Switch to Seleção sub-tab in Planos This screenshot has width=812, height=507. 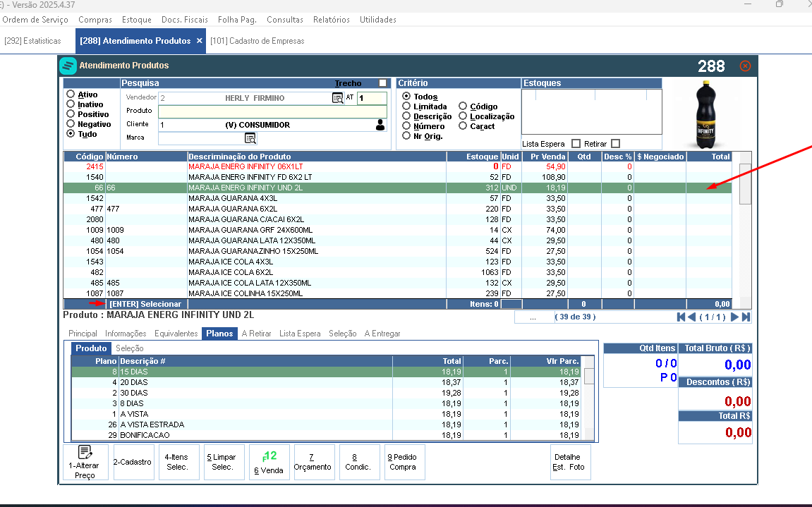coord(130,348)
